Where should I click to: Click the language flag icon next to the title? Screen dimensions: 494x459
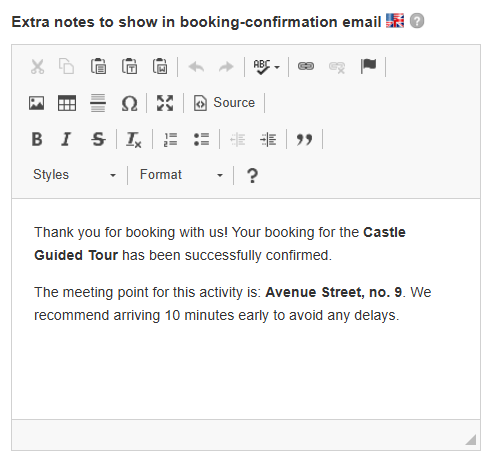pyautogui.click(x=395, y=21)
